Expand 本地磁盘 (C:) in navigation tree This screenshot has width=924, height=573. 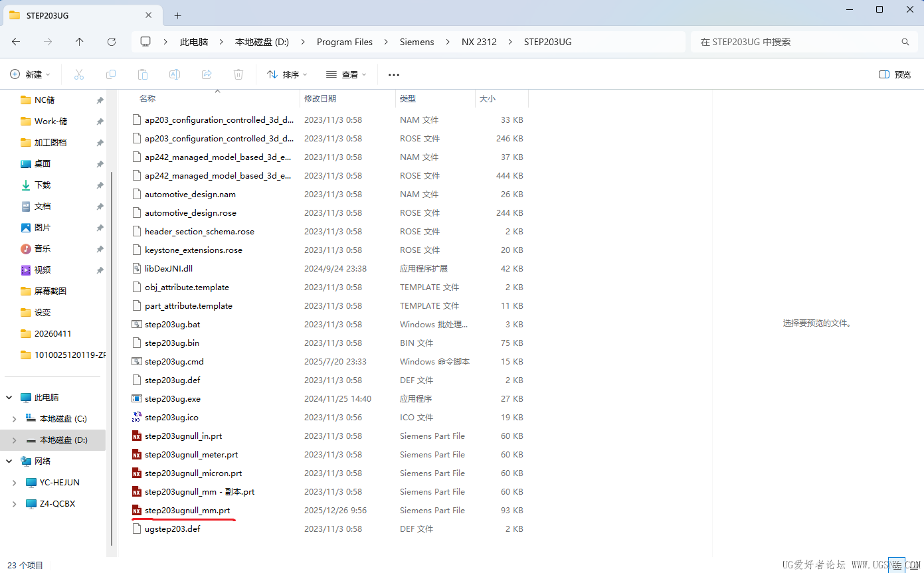pyautogui.click(x=15, y=419)
